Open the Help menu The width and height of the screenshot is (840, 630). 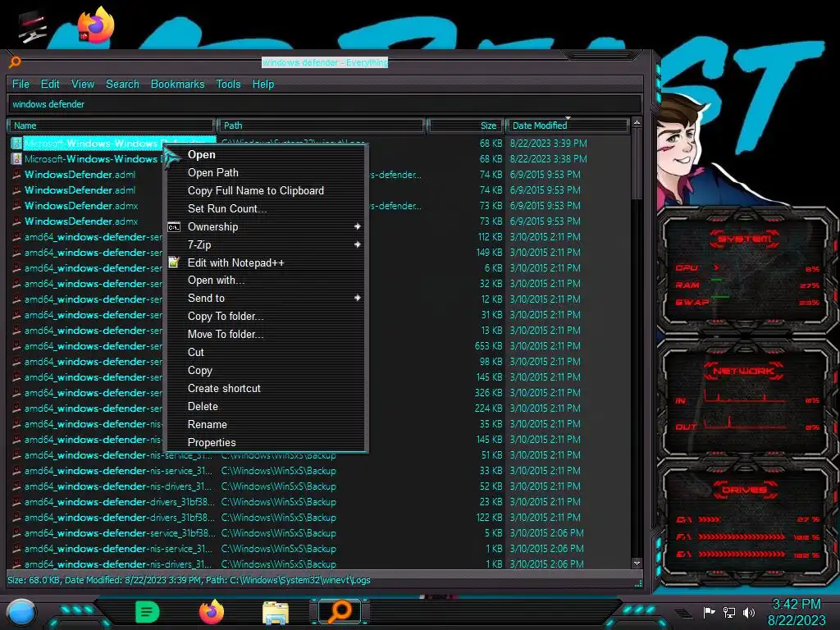tap(263, 84)
